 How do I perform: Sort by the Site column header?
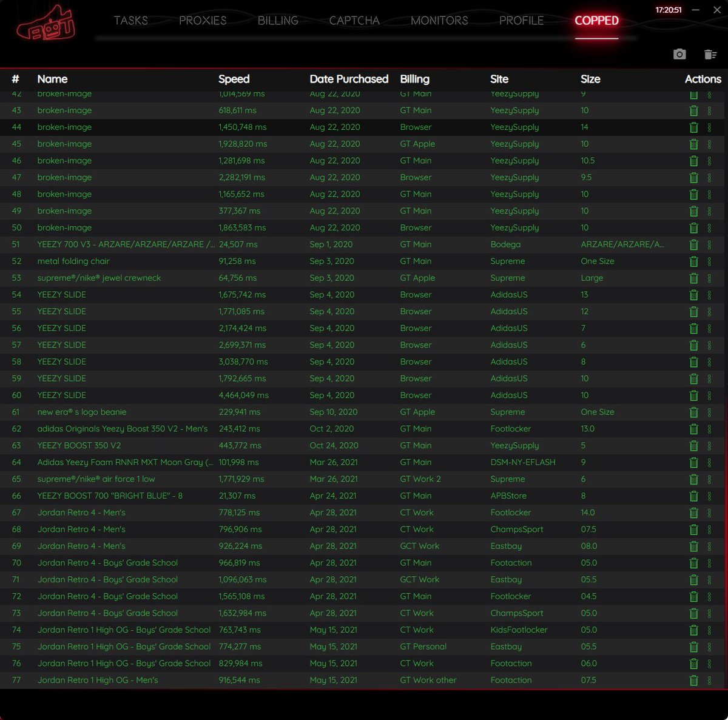point(499,79)
